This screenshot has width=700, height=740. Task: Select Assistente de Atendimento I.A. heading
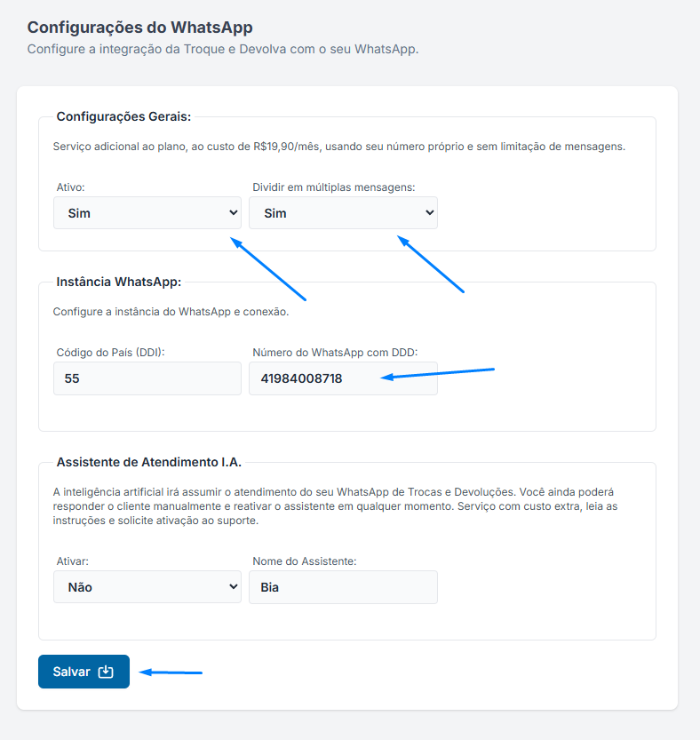pos(149,462)
